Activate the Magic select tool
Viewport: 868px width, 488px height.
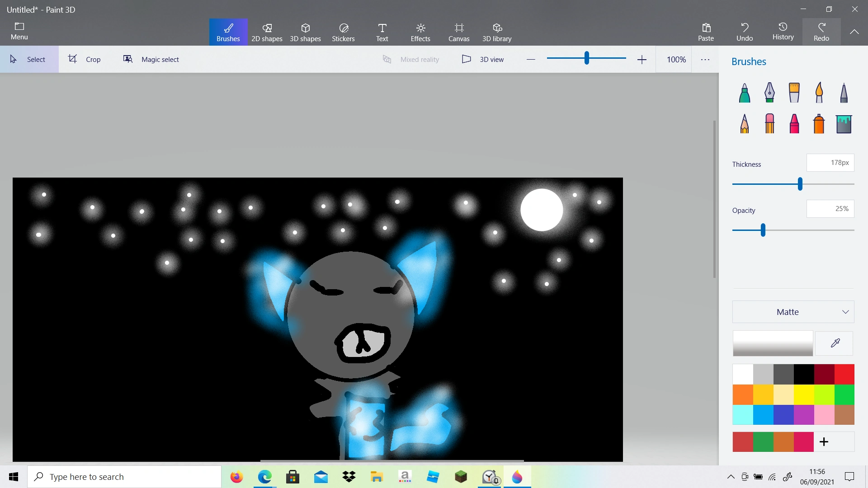click(151, 59)
